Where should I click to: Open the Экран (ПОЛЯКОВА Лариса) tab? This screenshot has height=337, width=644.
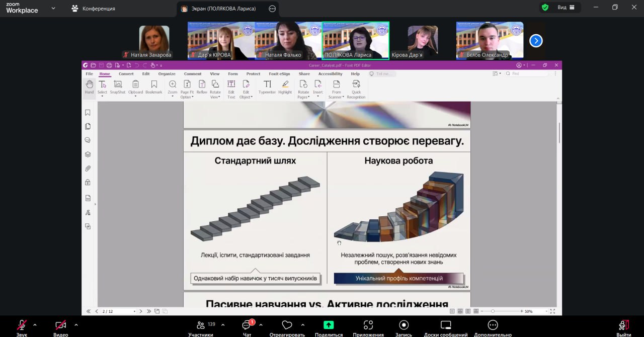tap(223, 9)
